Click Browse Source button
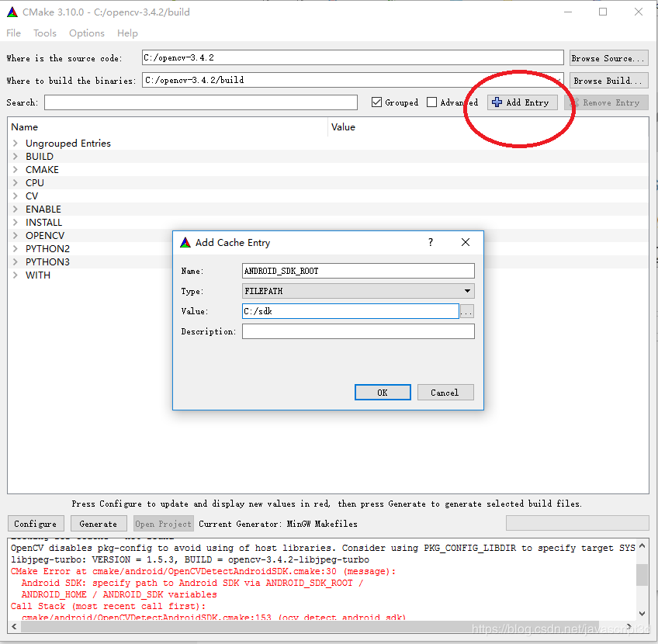658x644 pixels. pyautogui.click(x=609, y=58)
